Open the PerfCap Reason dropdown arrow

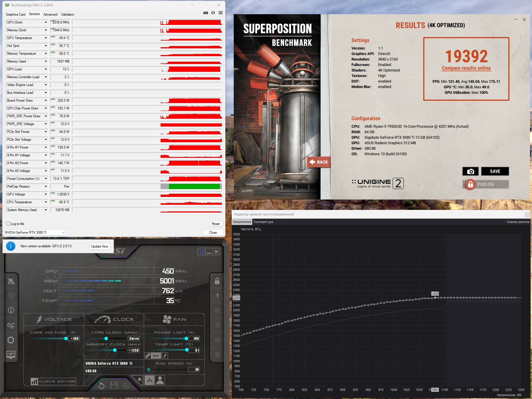(46, 186)
